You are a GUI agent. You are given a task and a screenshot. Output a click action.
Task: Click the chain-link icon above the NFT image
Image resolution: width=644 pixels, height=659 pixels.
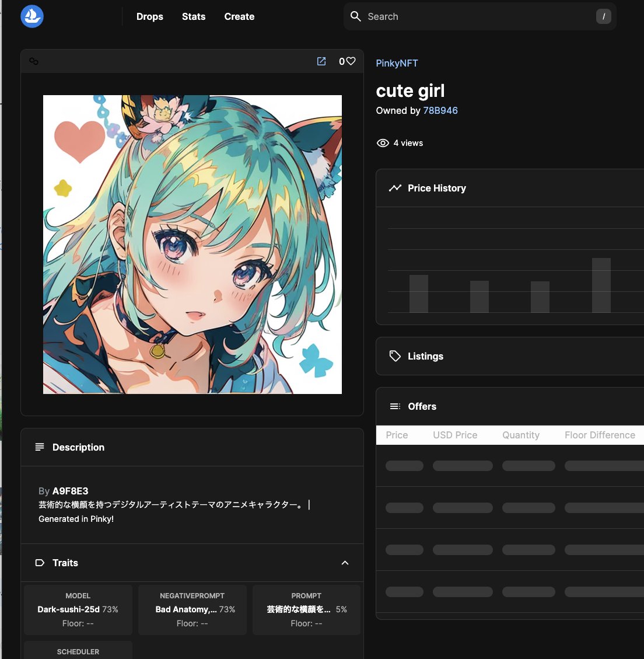[x=34, y=61]
